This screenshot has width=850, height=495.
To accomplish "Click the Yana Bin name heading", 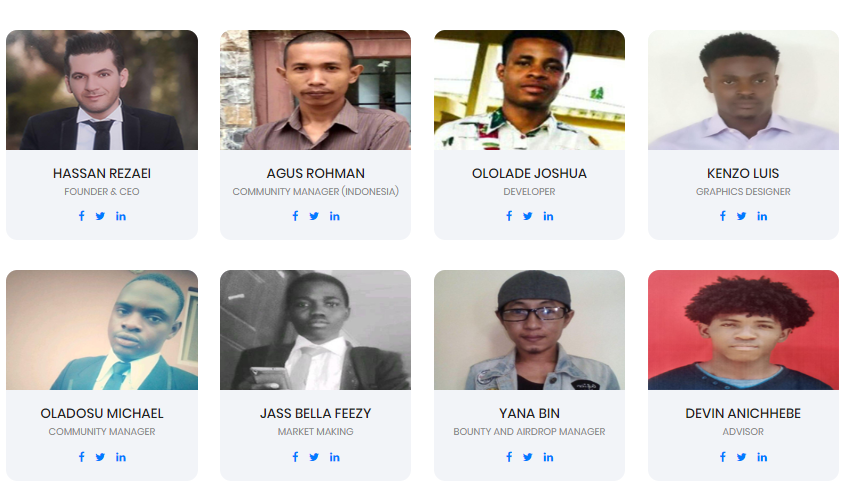I will pos(529,414).
